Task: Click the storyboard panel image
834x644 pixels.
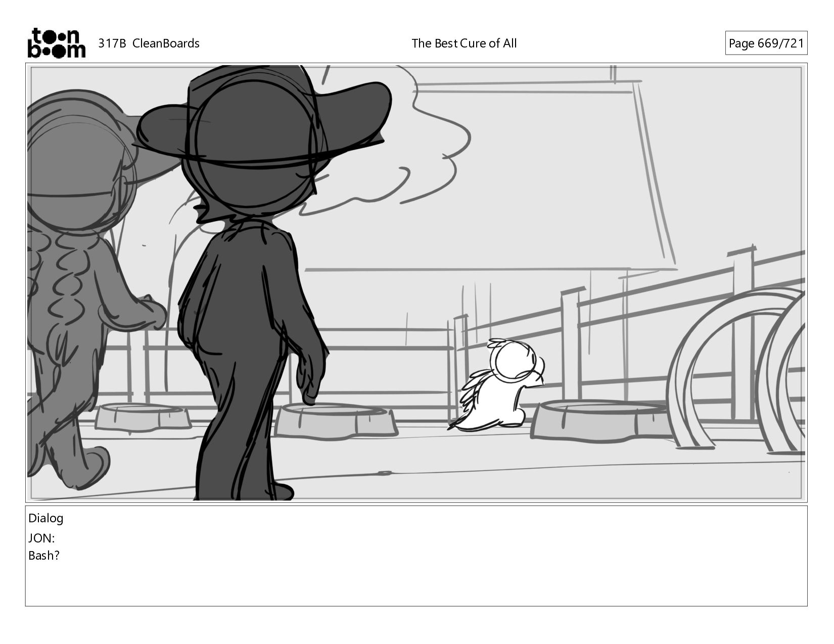Action: point(416,282)
